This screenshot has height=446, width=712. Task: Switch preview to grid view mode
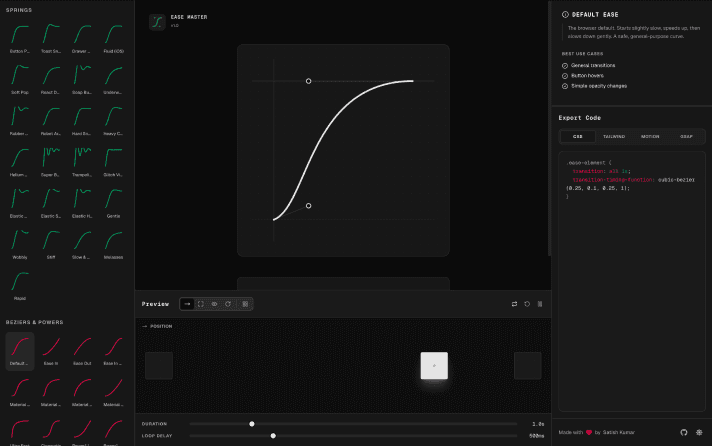click(245, 304)
